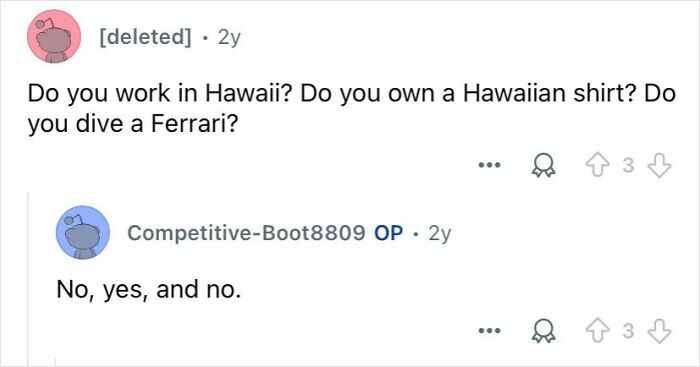Award the Competitive-Boot8809 reply

click(x=543, y=332)
